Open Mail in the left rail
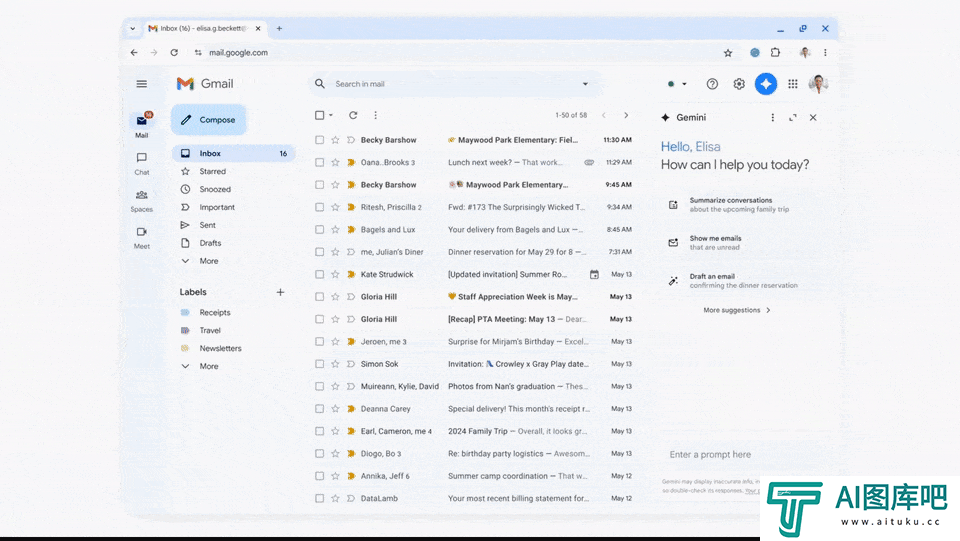The width and height of the screenshot is (960, 541). [141, 125]
